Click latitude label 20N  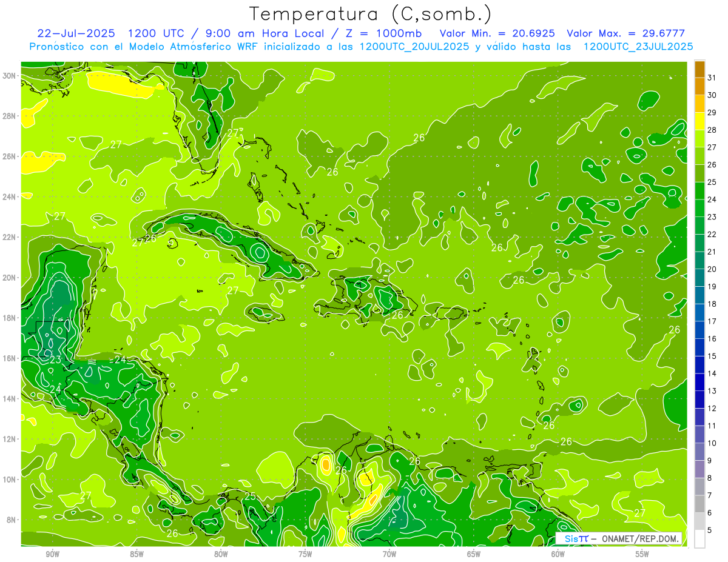coord(9,278)
